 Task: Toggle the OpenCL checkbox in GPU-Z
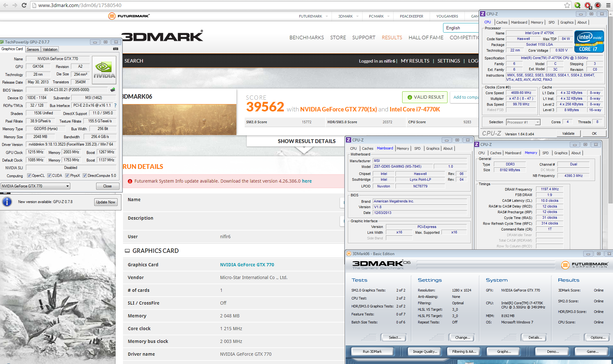[29, 176]
